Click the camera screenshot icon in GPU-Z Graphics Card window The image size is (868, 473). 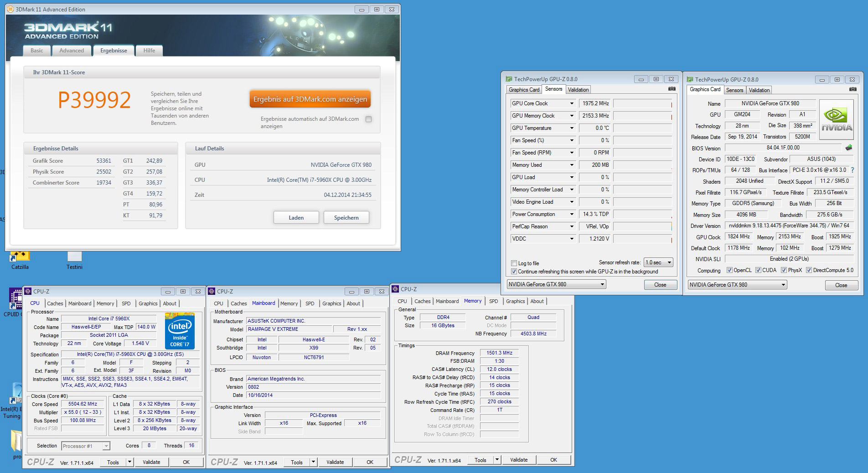click(853, 89)
